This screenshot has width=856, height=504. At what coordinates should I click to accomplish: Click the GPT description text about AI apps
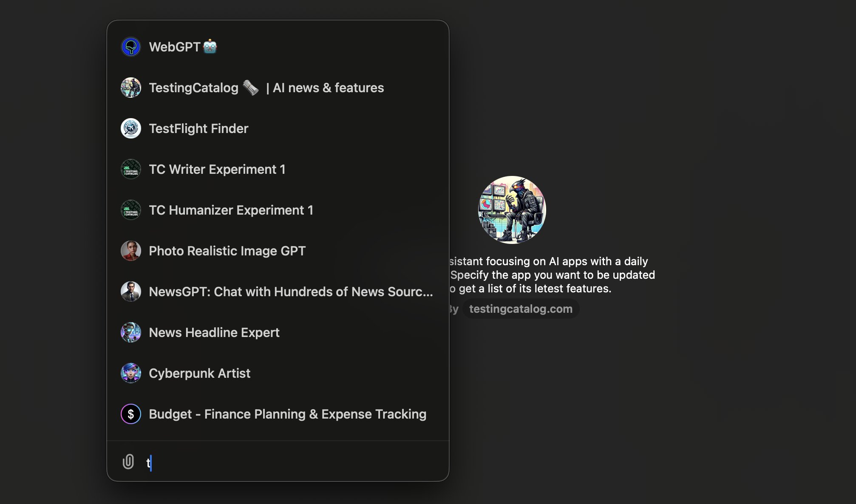[552, 275]
